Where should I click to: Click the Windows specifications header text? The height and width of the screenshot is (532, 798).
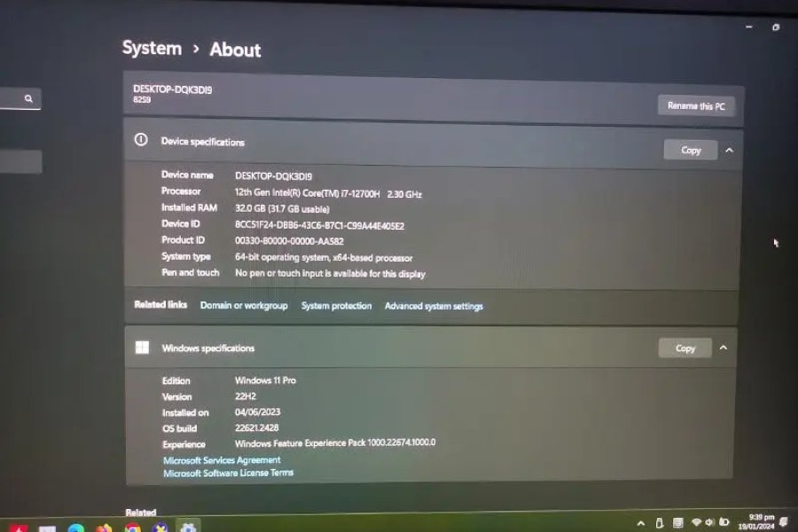(208, 348)
